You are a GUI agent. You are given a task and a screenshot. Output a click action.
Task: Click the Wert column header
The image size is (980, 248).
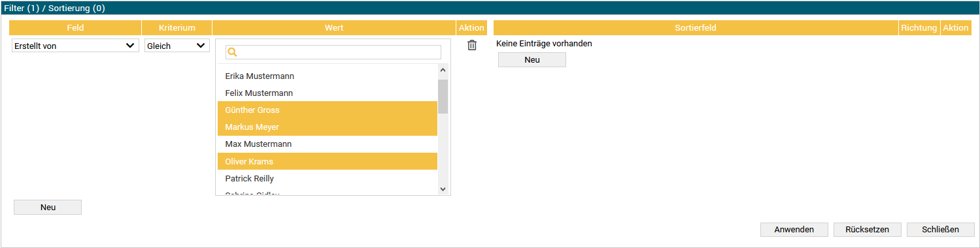(334, 28)
